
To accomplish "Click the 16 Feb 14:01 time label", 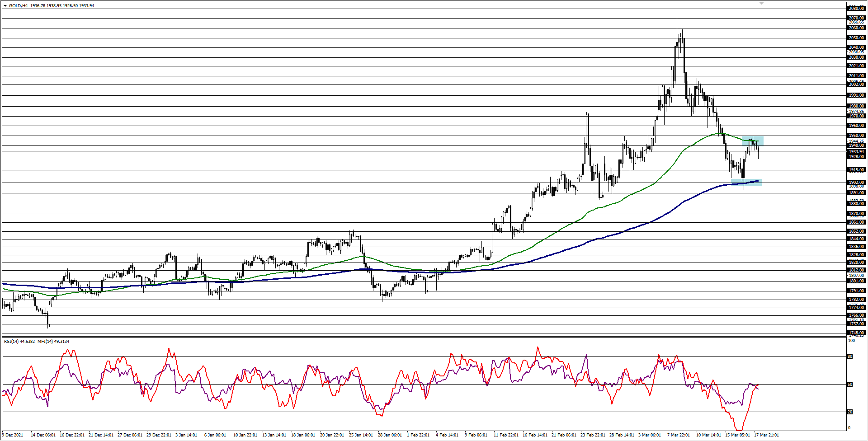I will click(535, 435).
